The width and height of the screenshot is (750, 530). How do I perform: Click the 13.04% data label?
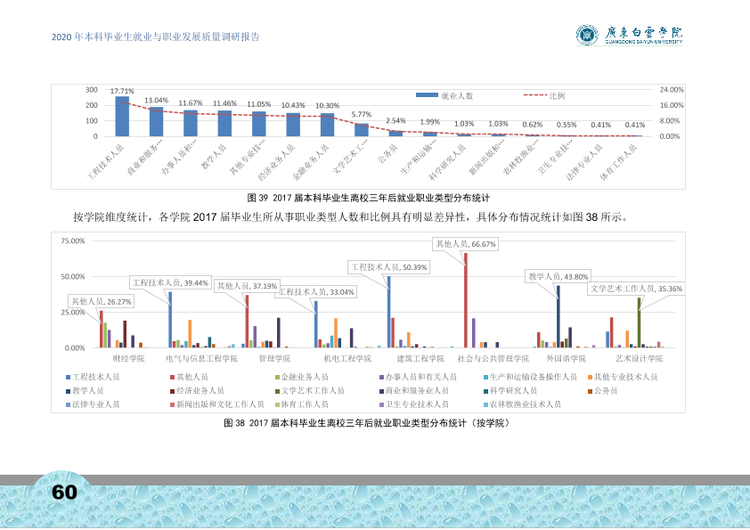[x=156, y=100]
